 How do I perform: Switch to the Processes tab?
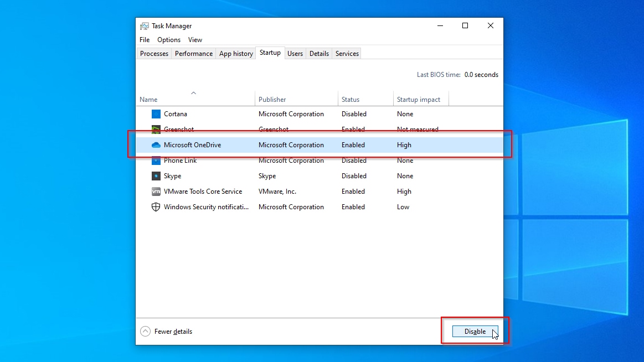point(154,54)
